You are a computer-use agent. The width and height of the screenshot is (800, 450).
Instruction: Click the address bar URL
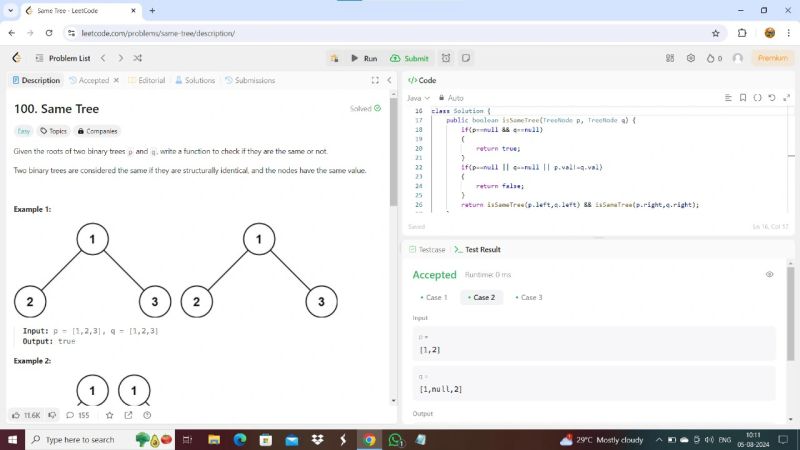click(x=158, y=33)
